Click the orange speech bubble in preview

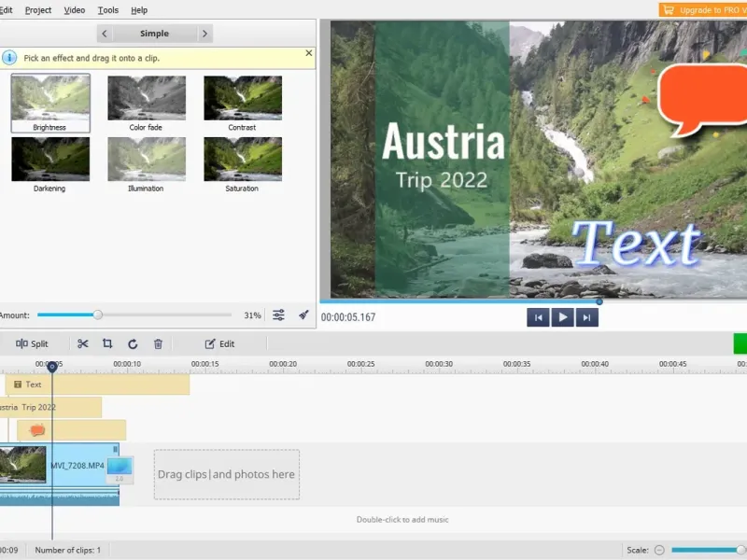[703, 99]
